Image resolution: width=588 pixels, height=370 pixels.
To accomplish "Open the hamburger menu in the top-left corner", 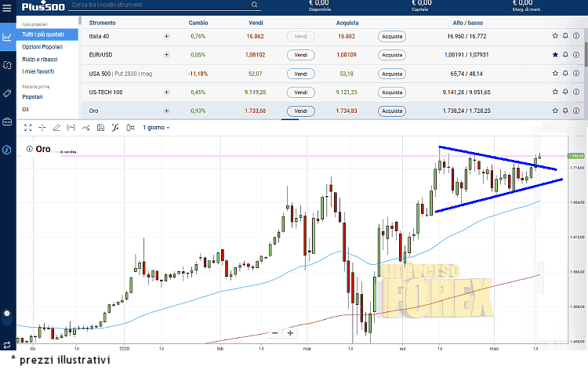I will (7, 9).
